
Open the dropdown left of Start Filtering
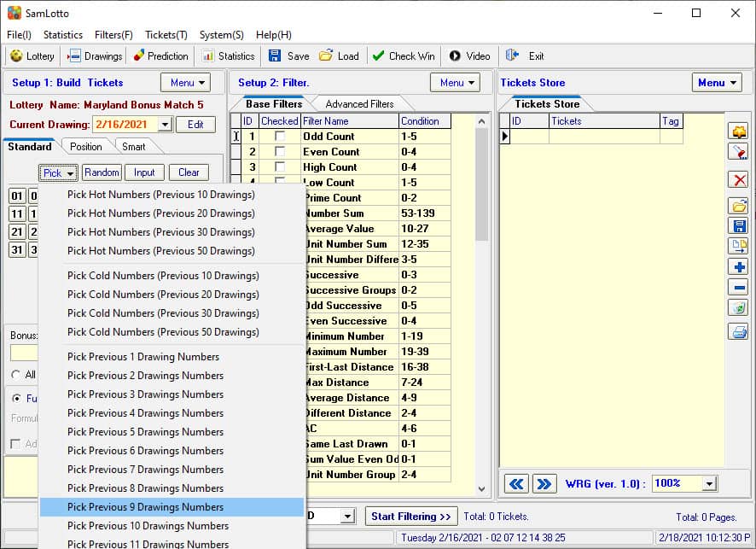coord(347,517)
